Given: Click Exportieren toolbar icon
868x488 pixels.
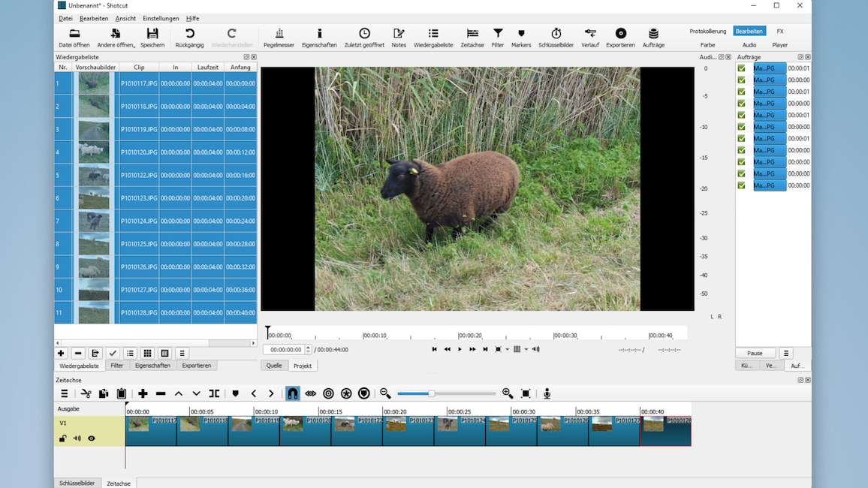Looking at the screenshot, I should tap(620, 38).
